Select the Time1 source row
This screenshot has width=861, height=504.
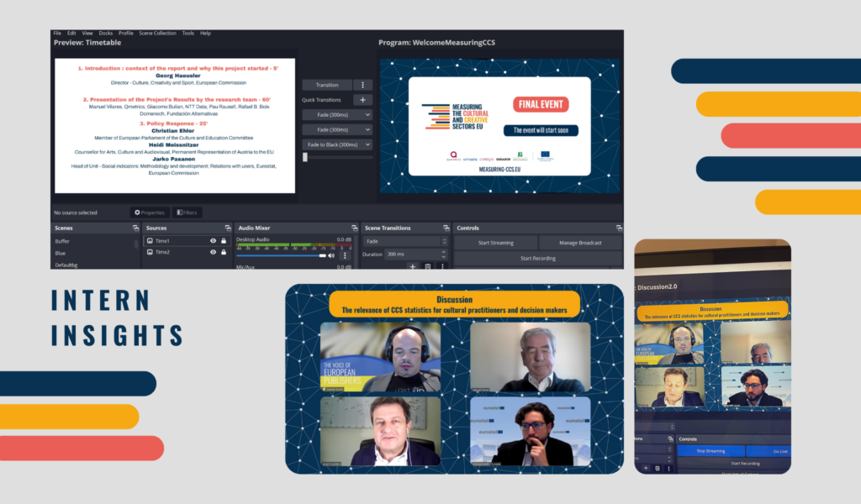point(186,241)
